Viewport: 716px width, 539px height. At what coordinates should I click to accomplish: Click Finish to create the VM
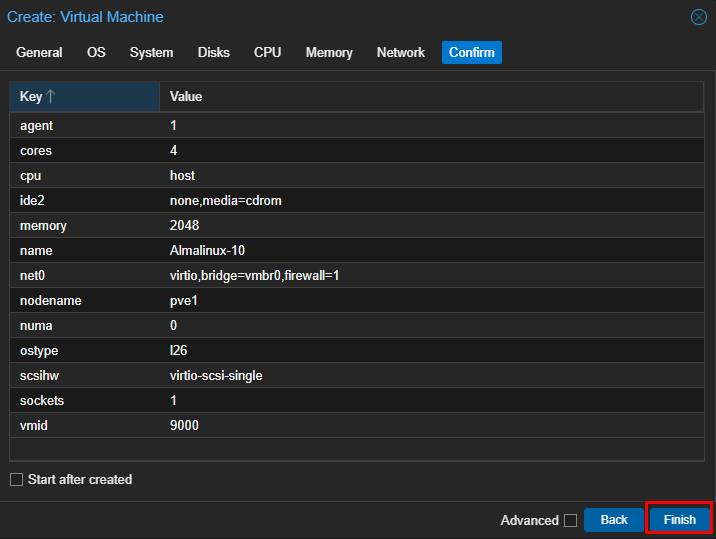pos(679,520)
